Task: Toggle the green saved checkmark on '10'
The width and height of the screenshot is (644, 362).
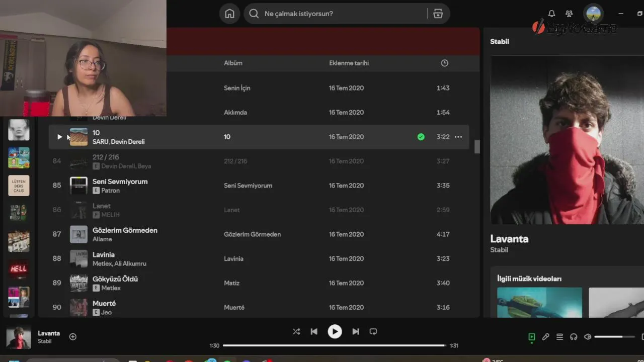Action: [x=421, y=137]
